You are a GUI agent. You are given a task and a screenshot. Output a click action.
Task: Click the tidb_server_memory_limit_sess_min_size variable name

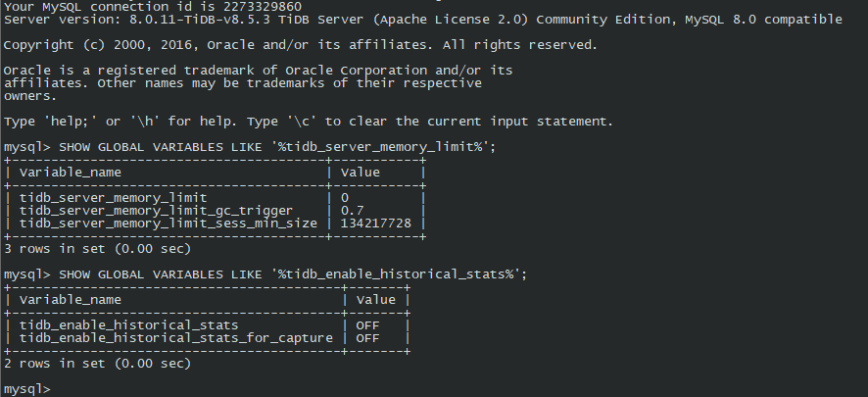coord(169,223)
